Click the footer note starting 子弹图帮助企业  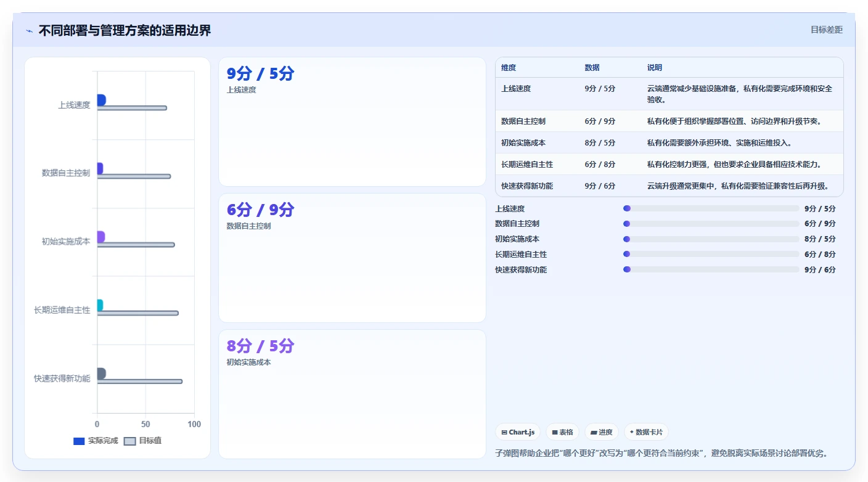661,453
